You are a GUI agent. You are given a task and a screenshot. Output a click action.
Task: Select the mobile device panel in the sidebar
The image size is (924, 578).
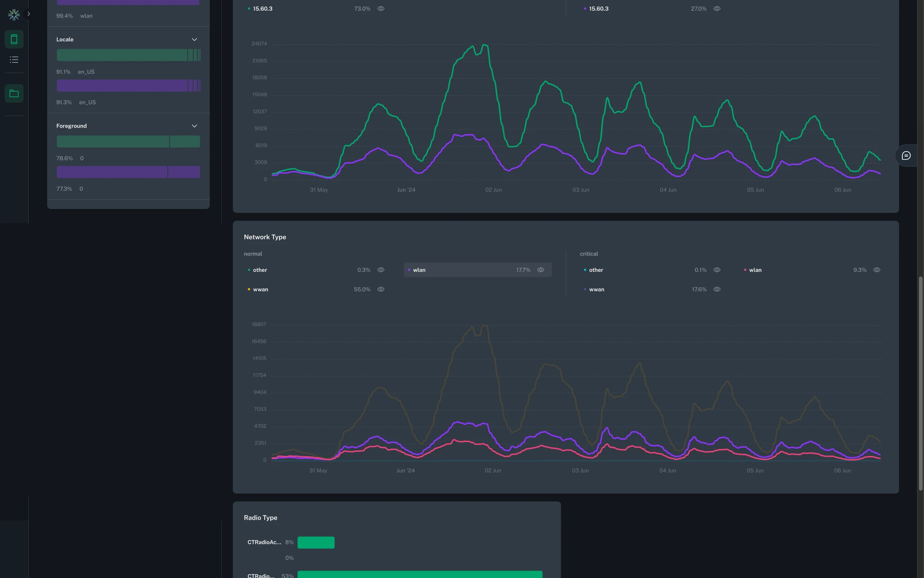coord(14,39)
